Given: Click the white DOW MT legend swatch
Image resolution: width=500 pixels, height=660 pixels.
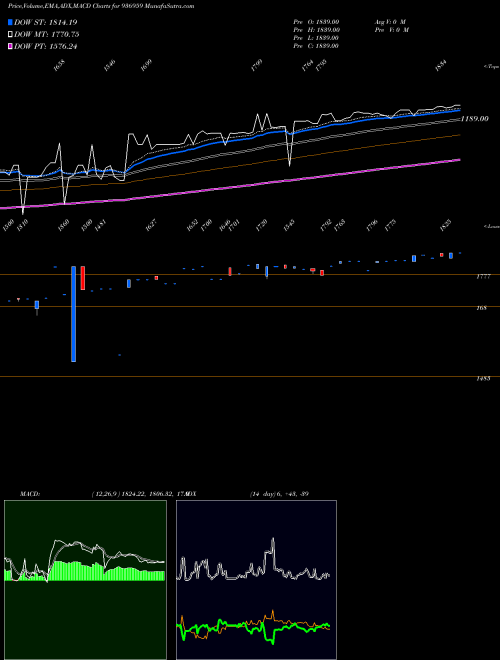Looking at the screenshot, I should click(x=10, y=35).
